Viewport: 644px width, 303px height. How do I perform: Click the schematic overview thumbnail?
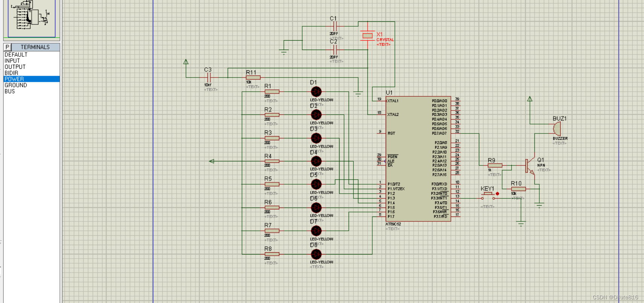click(x=32, y=18)
